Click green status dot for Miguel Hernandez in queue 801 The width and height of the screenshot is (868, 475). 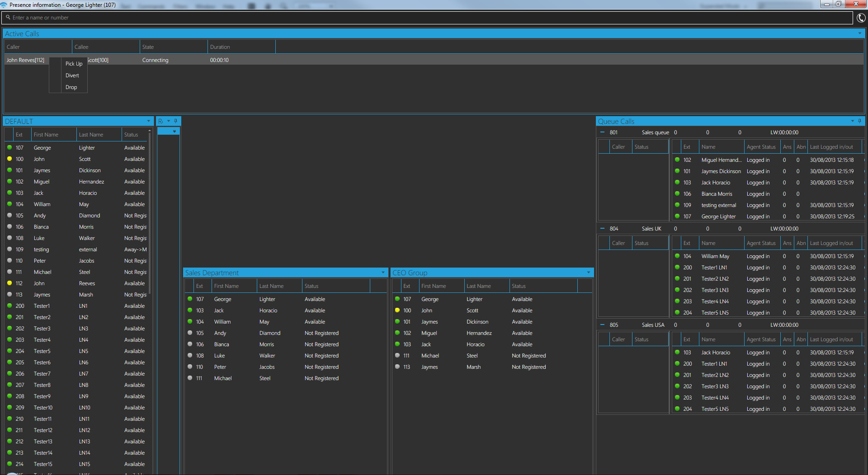pyautogui.click(x=677, y=160)
